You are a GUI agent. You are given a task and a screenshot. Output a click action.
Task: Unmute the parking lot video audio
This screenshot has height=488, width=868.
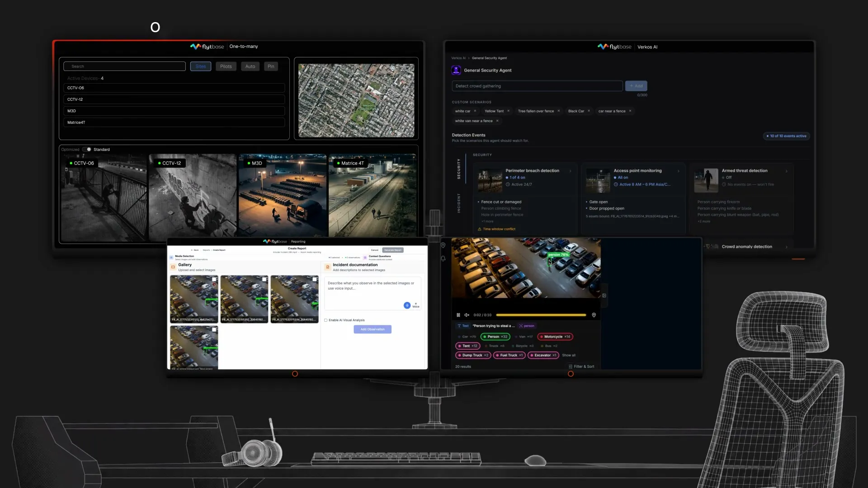point(467,315)
